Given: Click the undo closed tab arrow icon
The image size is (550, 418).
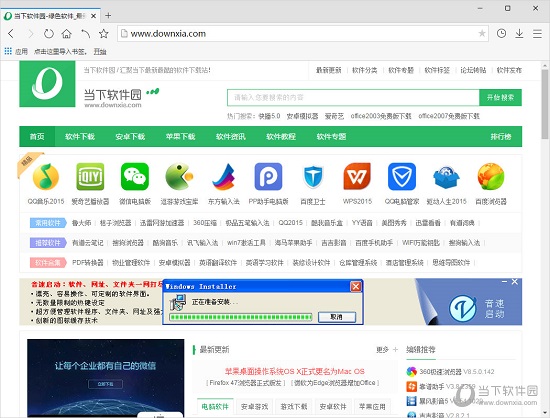Looking at the screenshot, I should (x=86, y=34).
